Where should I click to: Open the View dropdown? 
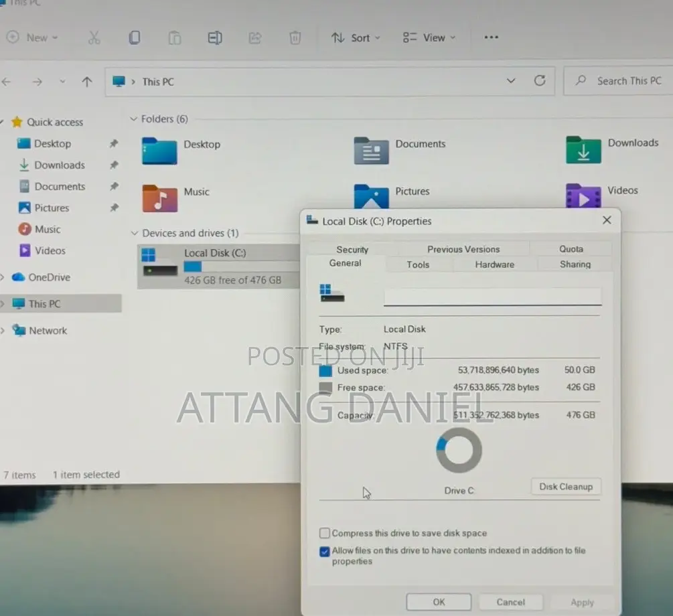click(x=429, y=37)
